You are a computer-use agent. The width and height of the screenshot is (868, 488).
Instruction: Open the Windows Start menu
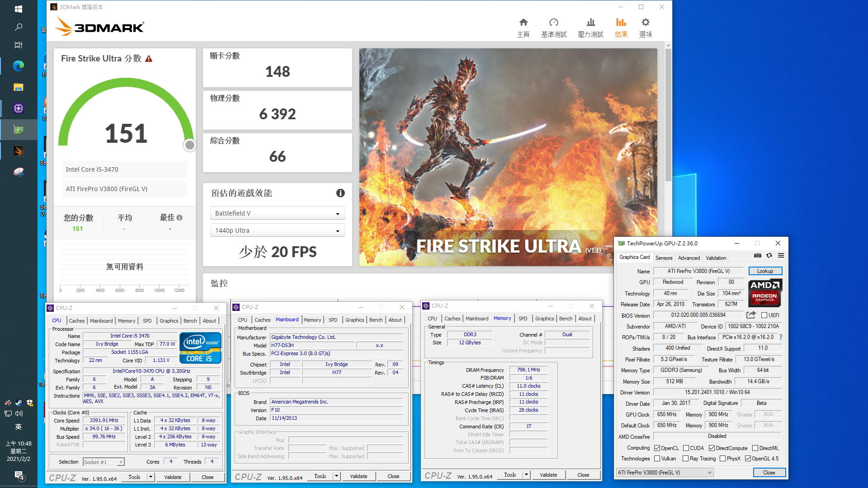pos(19,9)
